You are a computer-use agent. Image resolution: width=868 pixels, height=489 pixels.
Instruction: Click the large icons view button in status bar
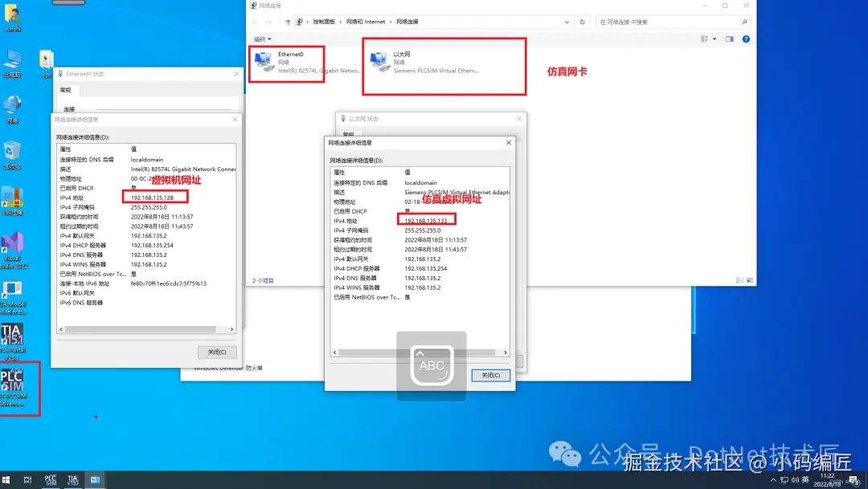click(x=750, y=280)
